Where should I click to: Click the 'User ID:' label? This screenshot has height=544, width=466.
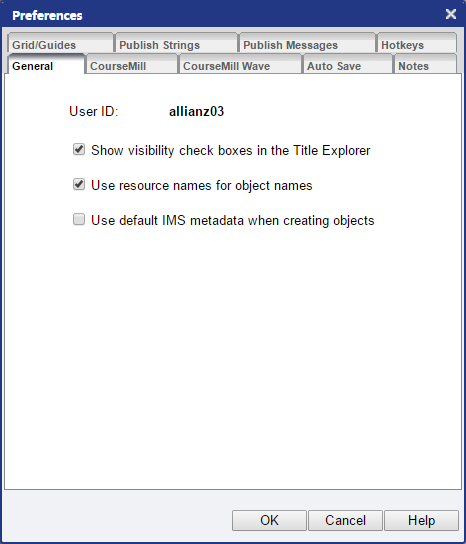pos(94,111)
